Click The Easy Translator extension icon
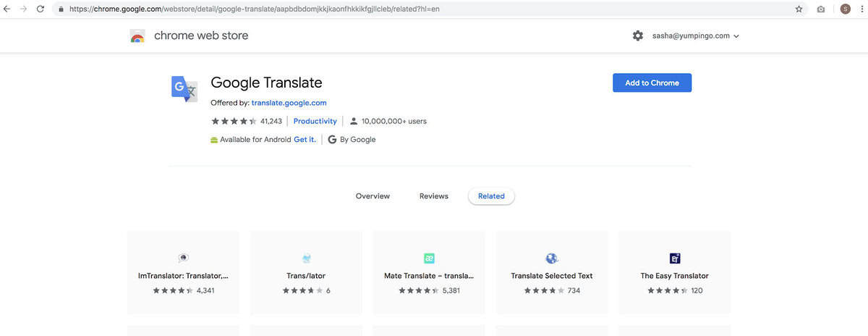 click(x=675, y=258)
